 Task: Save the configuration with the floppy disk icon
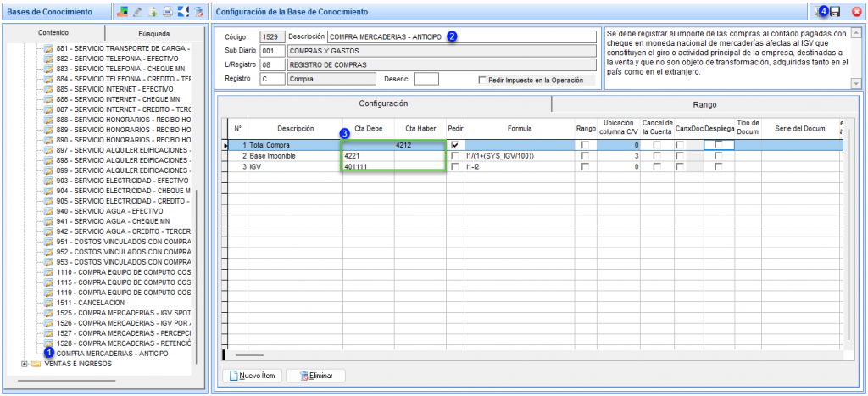click(834, 11)
